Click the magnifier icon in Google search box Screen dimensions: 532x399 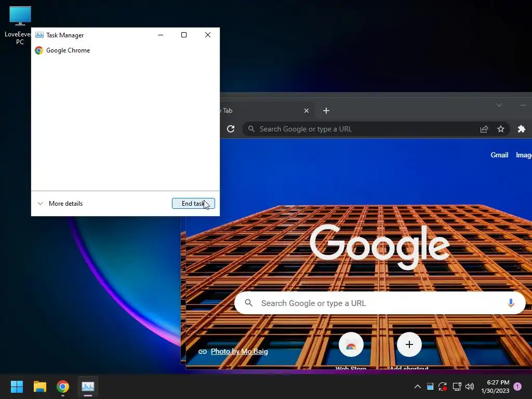click(x=249, y=303)
